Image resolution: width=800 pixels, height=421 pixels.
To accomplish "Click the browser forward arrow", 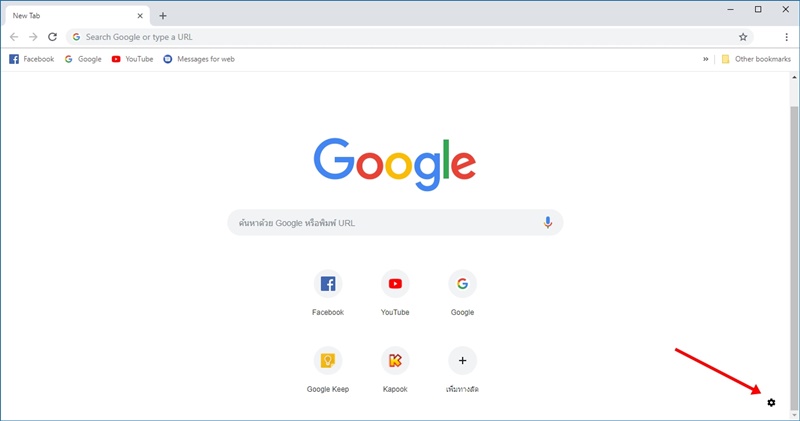I will coord(33,37).
